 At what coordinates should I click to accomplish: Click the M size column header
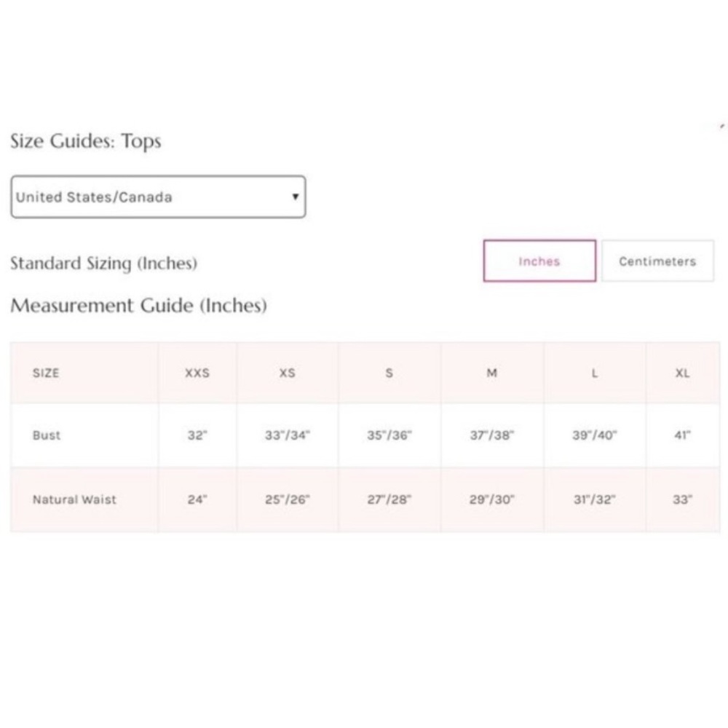click(492, 373)
